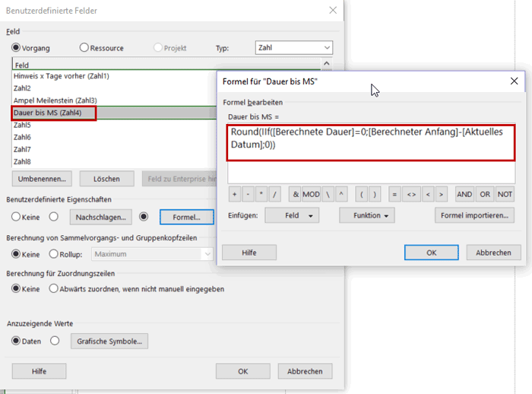Insert the multiplication operator
Viewport: 532px width, 394px height.
(x=262, y=194)
